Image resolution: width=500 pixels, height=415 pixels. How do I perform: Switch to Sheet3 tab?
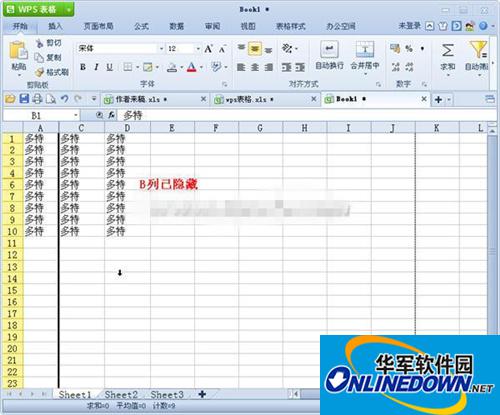coord(167,395)
